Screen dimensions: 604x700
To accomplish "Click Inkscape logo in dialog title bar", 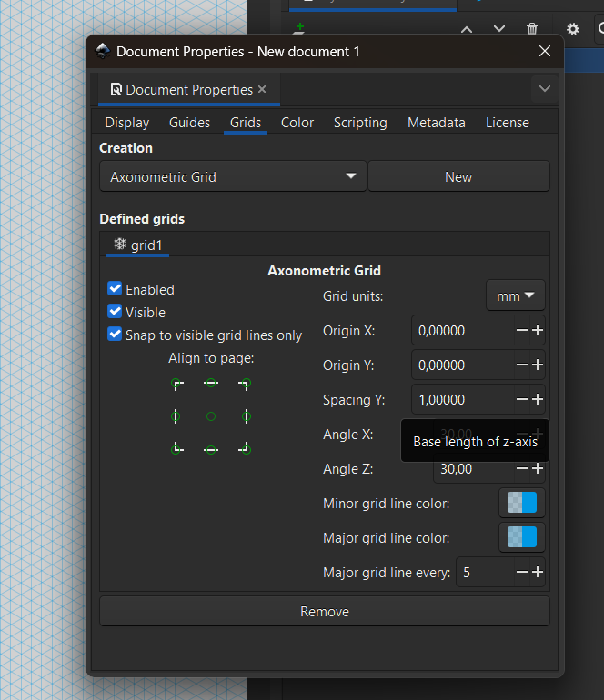I will click(103, 51).
